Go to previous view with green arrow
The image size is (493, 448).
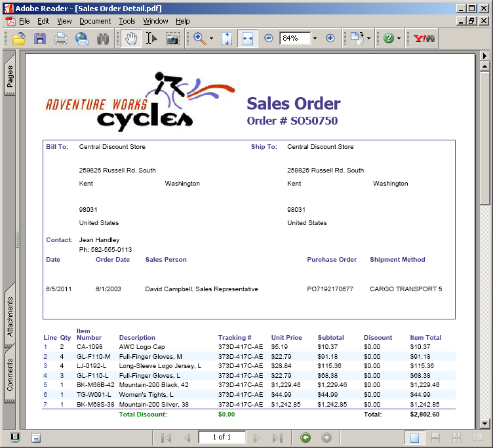click(x=305, y=438)
